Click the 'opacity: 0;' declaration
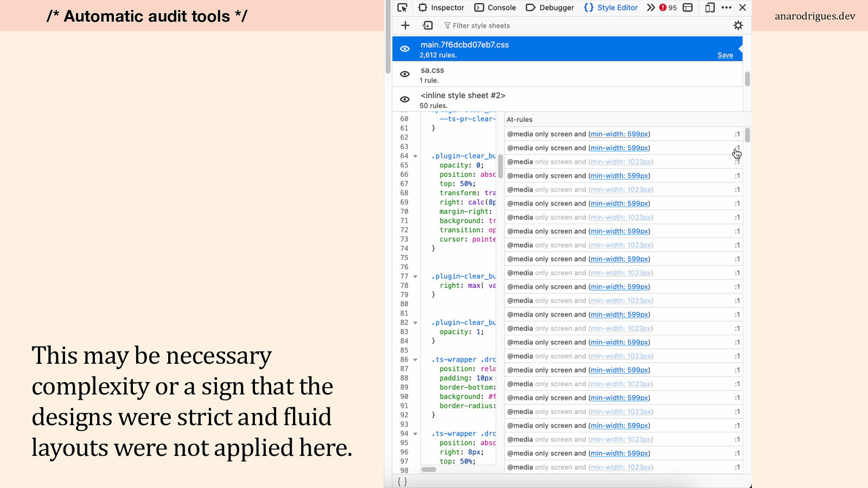Screen dimensions: 868x488 click(x=462, y=165)
